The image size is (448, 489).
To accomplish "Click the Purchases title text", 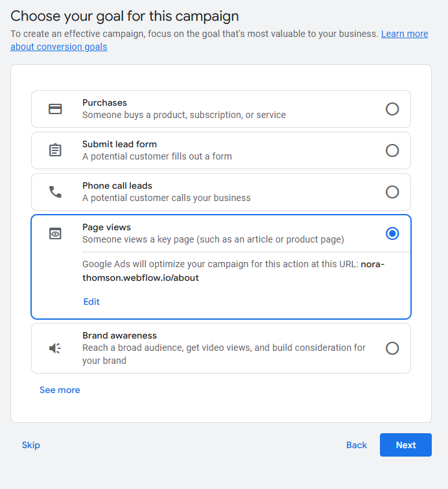I will point(104,102).
